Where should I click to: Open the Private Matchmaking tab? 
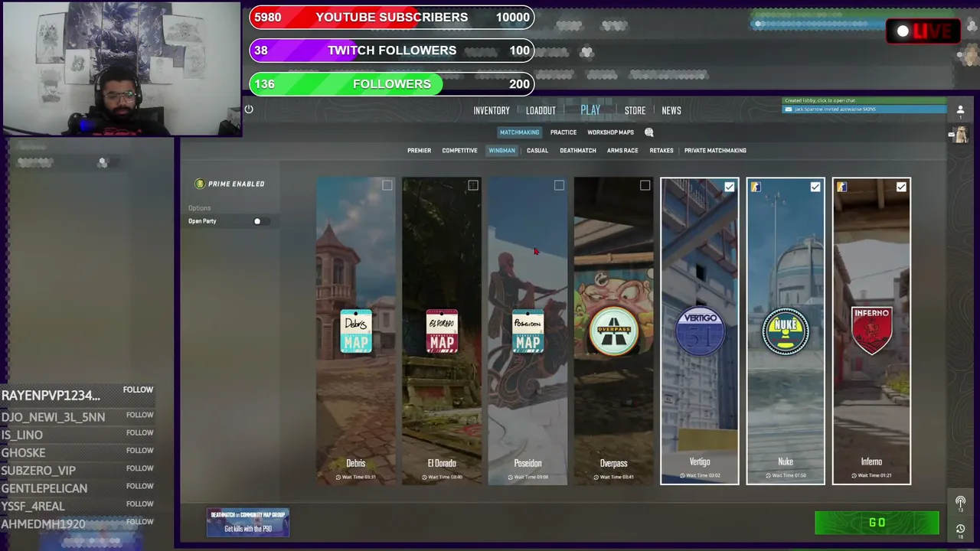[715, 151]
